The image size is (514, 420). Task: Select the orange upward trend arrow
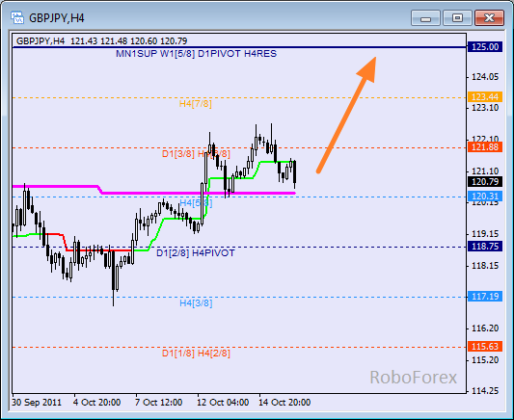coord(346,115)
